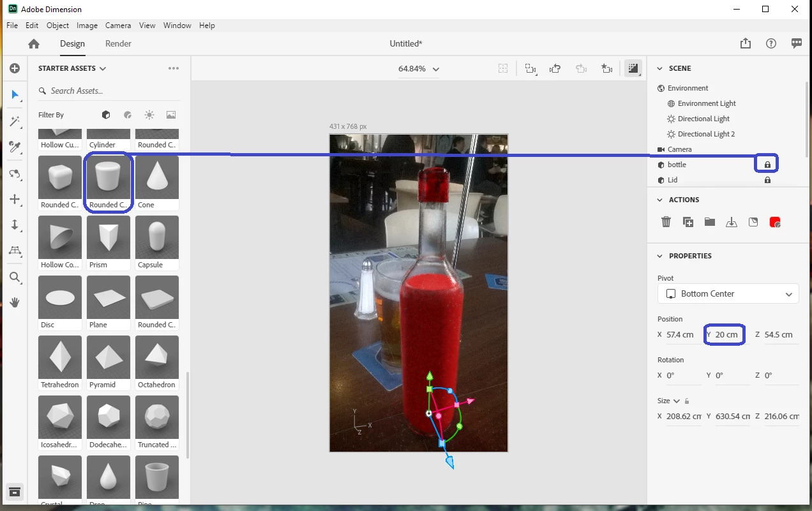Click the assets panel vertical scrollbar

pos(188,415)
